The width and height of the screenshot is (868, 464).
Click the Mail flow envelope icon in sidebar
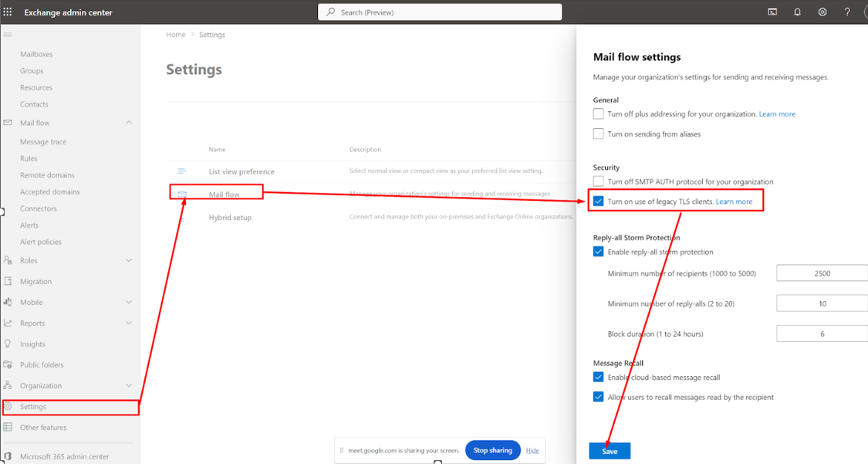[8, 122]
